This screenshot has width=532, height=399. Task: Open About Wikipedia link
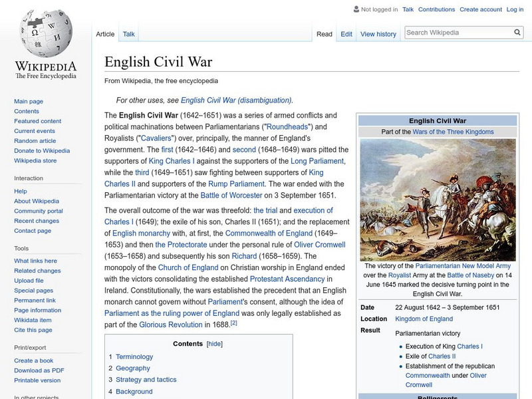click(37, 201)
